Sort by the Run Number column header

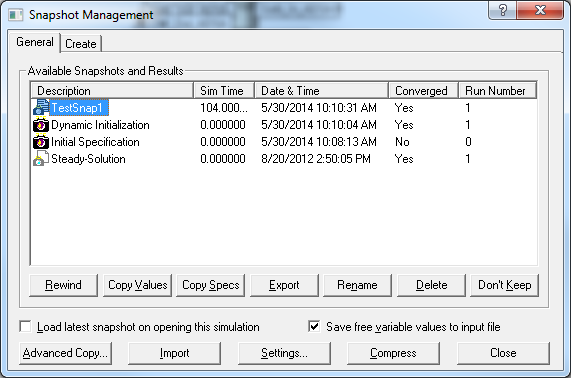click(x=497, y=90)
